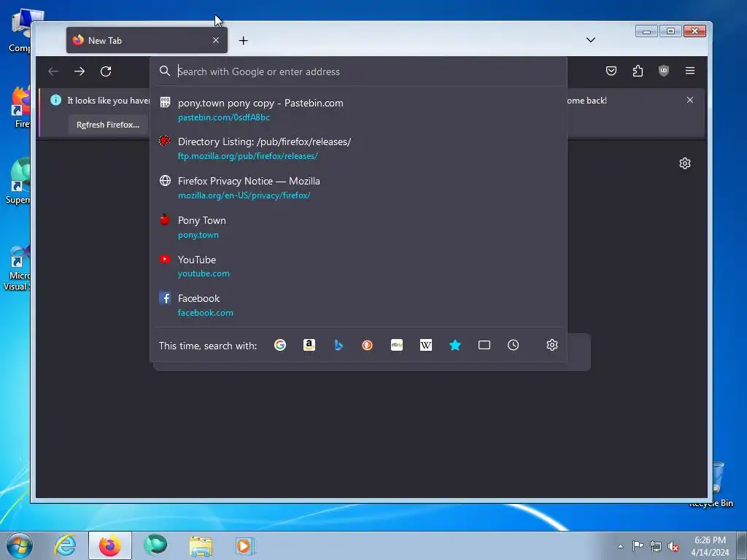Viewport: 747px width, 560px height.
Task: Open the Directory Listing /pub/firefox/releases/ suggestion
Action: tap(358, 149)
